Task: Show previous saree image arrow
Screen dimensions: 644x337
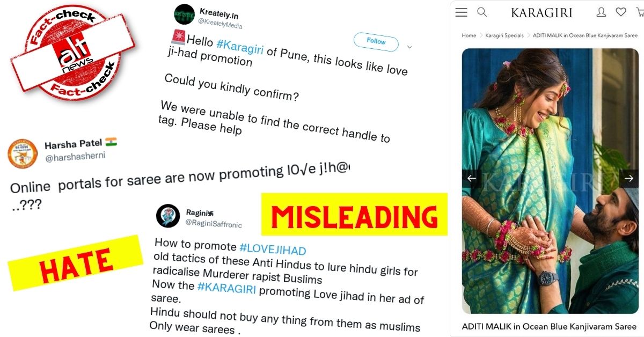Action: (x=471, y=179)
